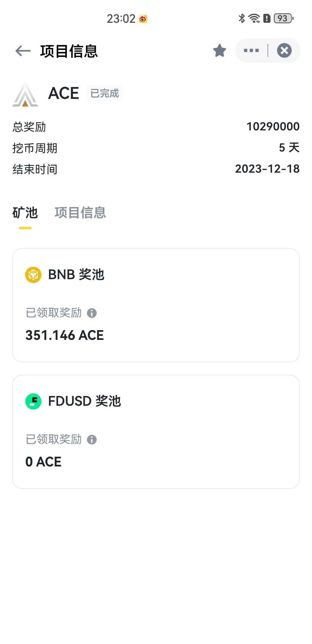Image resolution: width=312 pixels, height=644 pixels.
Task: Tap the back arrow icon
Action: (x=23, y=51)
